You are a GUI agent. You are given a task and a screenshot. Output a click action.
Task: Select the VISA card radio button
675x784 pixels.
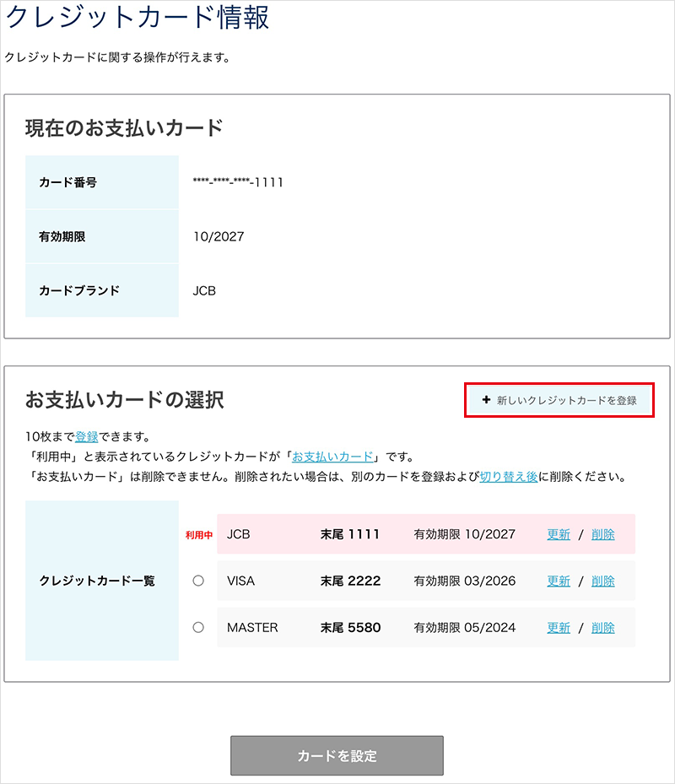coord(199,581)
